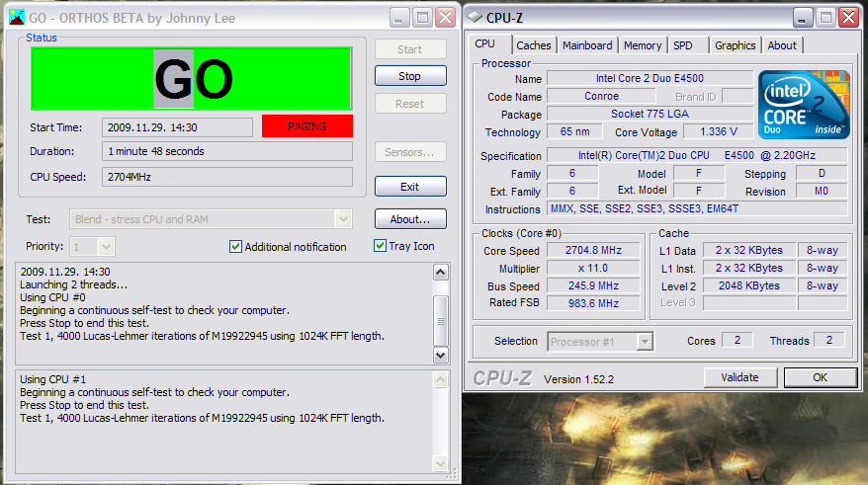Click "Using CPU #1" in lower log
Screen dimensions: 868x485
coord(52,379)
